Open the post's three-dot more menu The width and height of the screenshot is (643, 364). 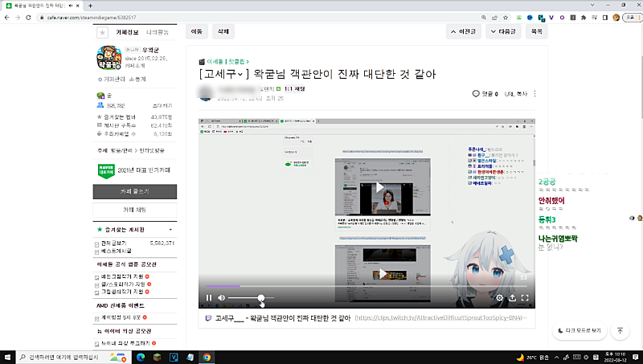[x=534, y=94]
